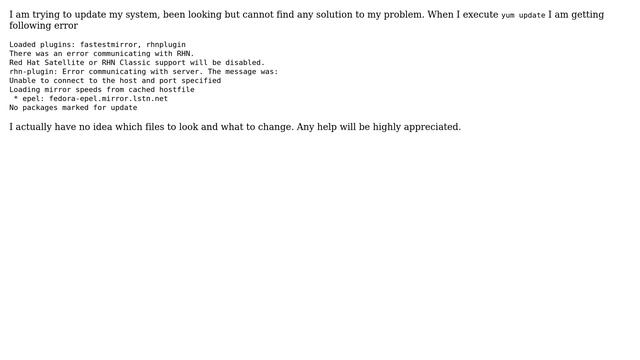Click 'Unable to connect to the host' line
640x360 pixels.
pos(115,80)
